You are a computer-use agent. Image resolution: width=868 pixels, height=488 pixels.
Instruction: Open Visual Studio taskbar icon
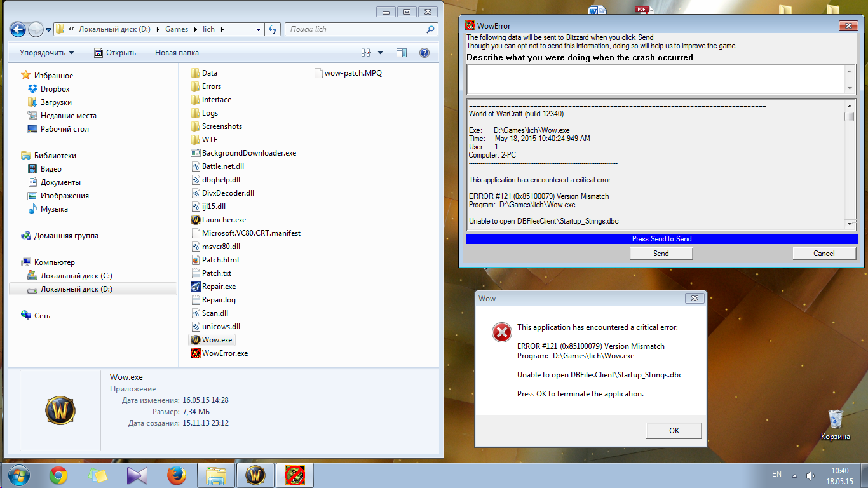coord(137,475)
